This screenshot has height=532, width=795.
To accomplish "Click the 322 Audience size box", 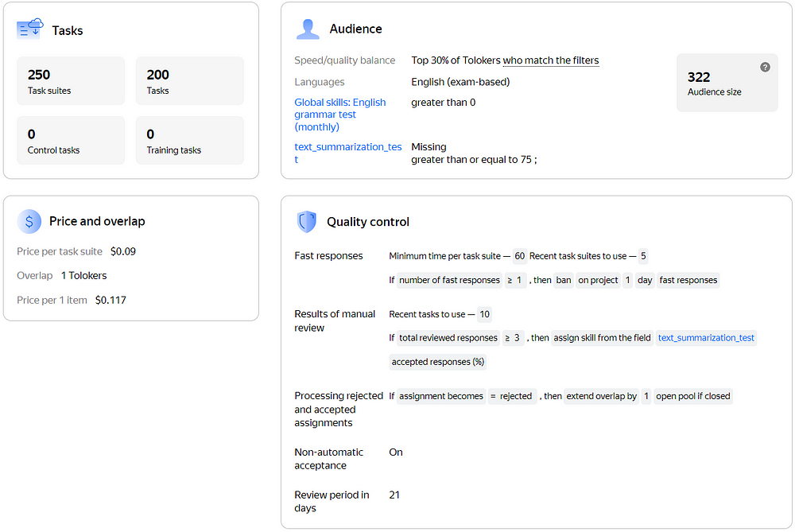I will 726,83.
